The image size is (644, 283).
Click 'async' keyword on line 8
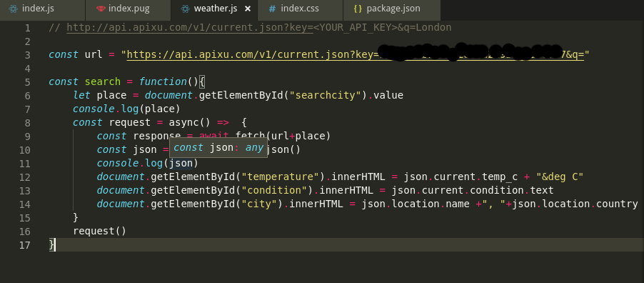click(x=183, y=123)
